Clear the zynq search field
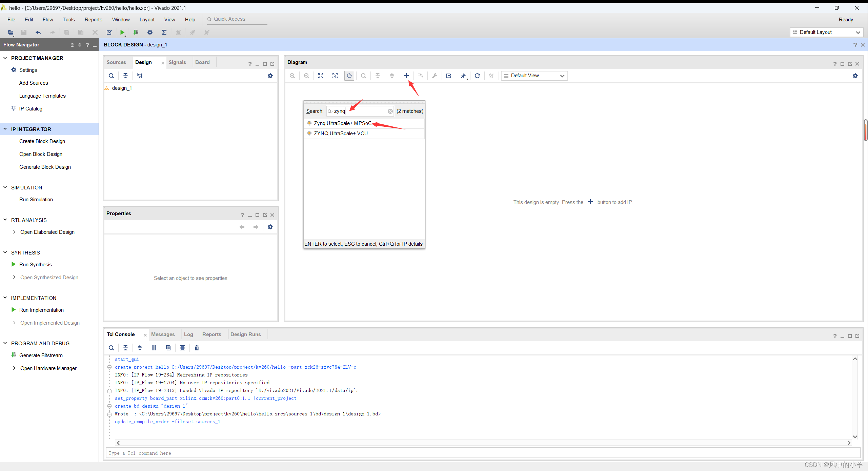868x471 pixels. [x=390, y=111]
